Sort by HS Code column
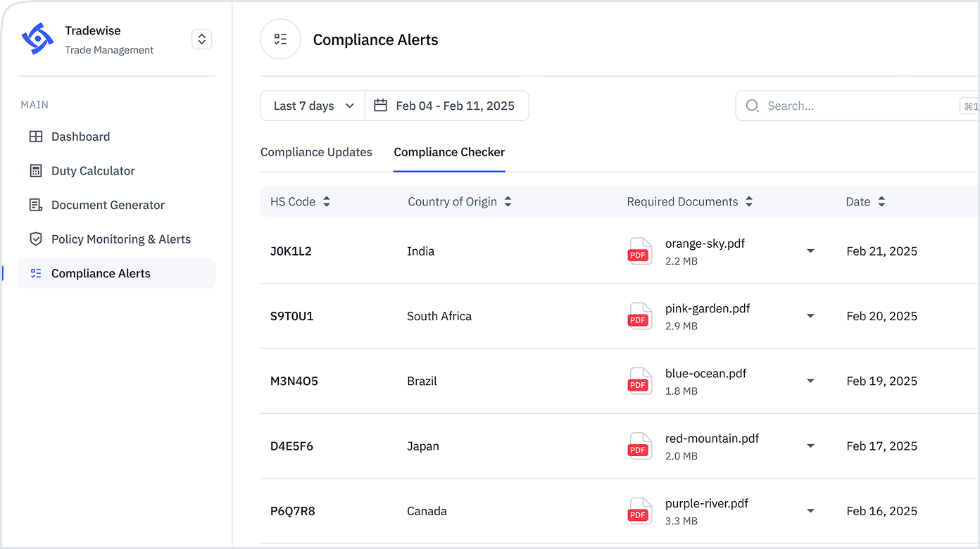Image resolution: width=980 pixels, height=549 pixels. pyautogui.click(x=327, y=202)
